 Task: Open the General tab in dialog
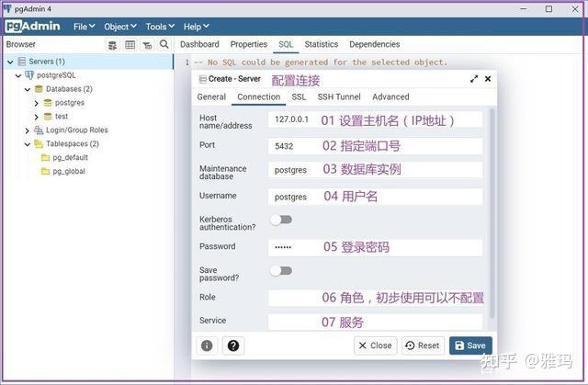coord(211,96)
